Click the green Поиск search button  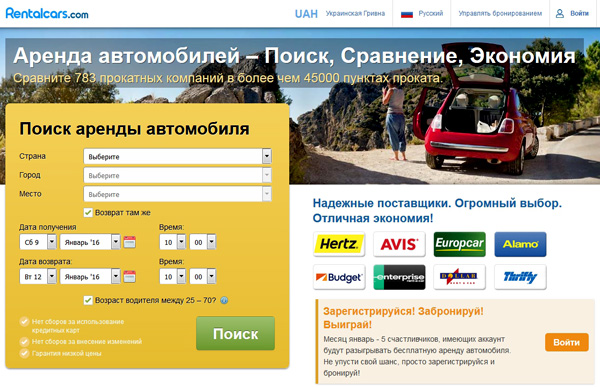(x=235, y=333)
